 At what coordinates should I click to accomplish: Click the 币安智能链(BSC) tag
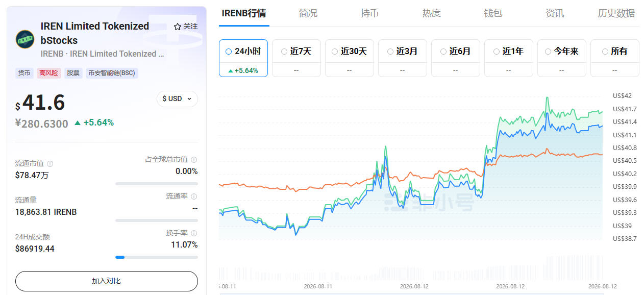tap(112, 73)
